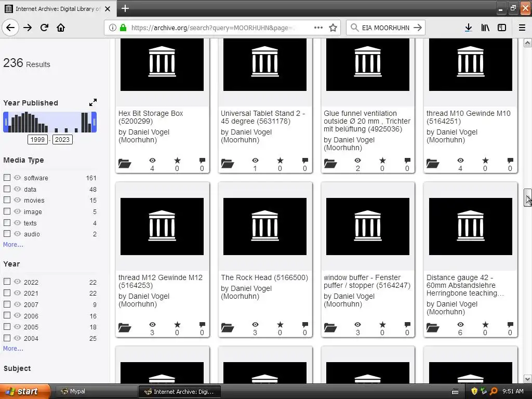Open Hex Bit Storage Box item
This screenshot has height=399, width=532.
[x=151, y=117]
